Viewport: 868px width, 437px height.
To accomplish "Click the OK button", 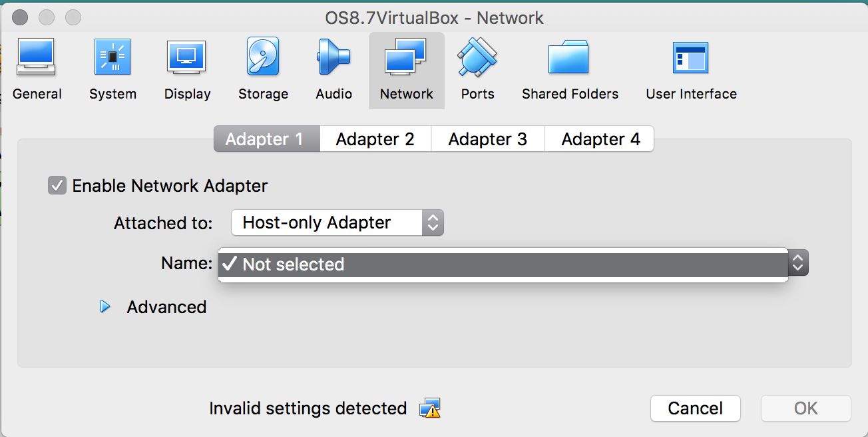I will 806,408.
